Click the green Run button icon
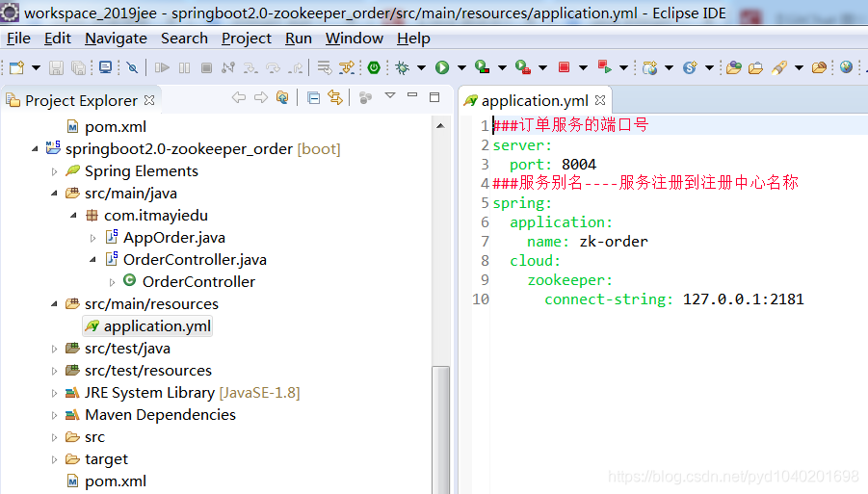Screen dimensions: 868x494 point(442,67)
